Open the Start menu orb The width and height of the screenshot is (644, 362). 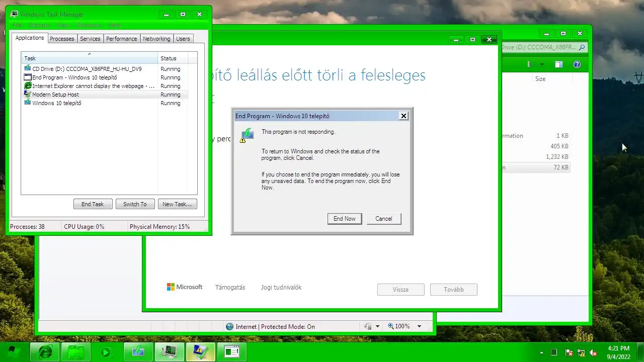pos(14,351)
